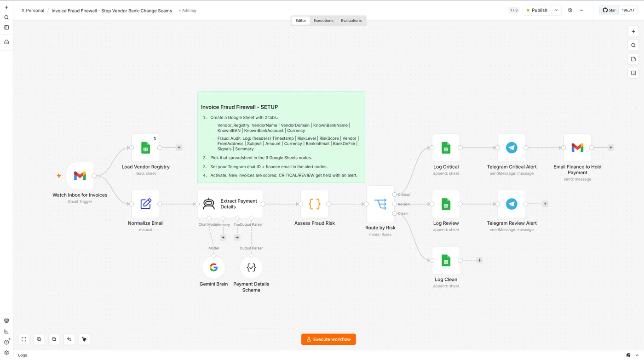Open the Personal project breadcrumb
Viewport: 644px width, 360px height.
(33, 11)
